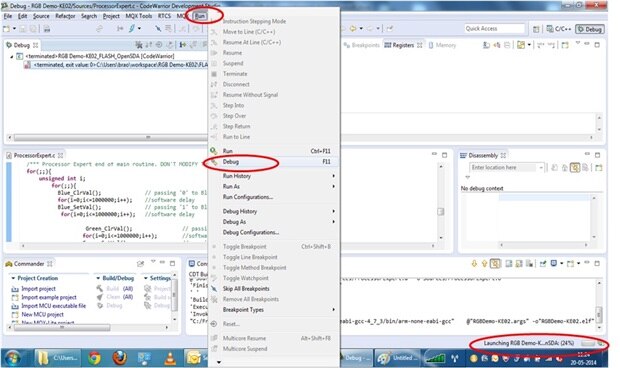Focus the Quick Access field
Viewport: 620px width, 368px height.
pos(494,28)
